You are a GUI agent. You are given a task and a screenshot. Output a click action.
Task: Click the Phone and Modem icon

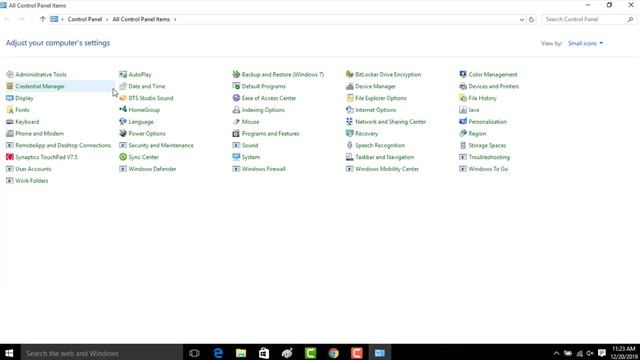(x=10, y=133)
